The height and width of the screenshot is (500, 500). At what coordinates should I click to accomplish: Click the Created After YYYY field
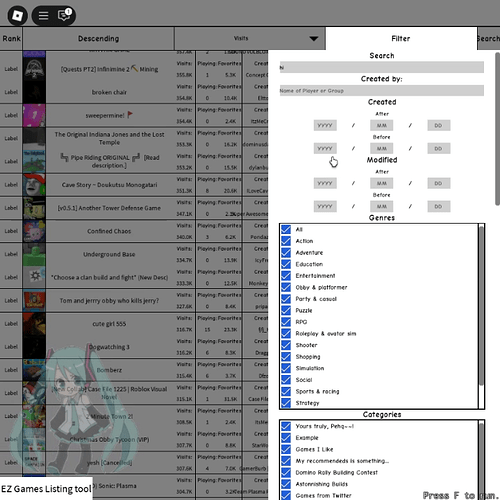click(325, 125)
